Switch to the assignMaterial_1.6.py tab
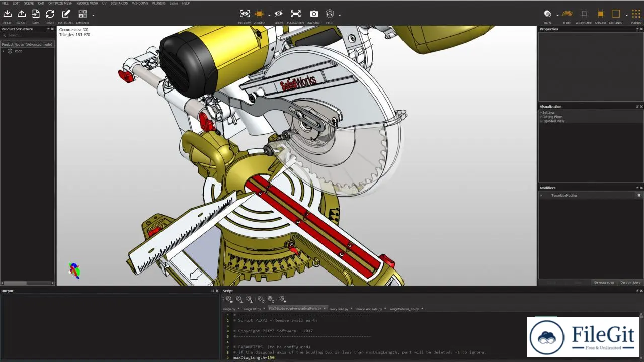This screenshot has height=362, width=644. click(405, 309)
